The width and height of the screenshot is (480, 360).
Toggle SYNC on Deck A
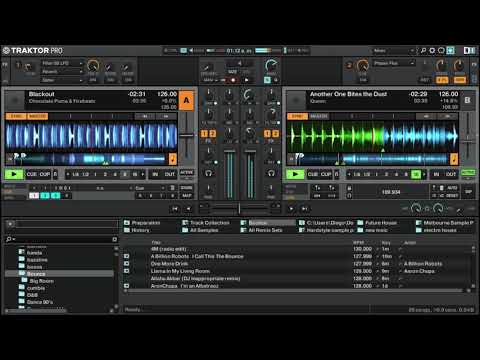[16, 116]
